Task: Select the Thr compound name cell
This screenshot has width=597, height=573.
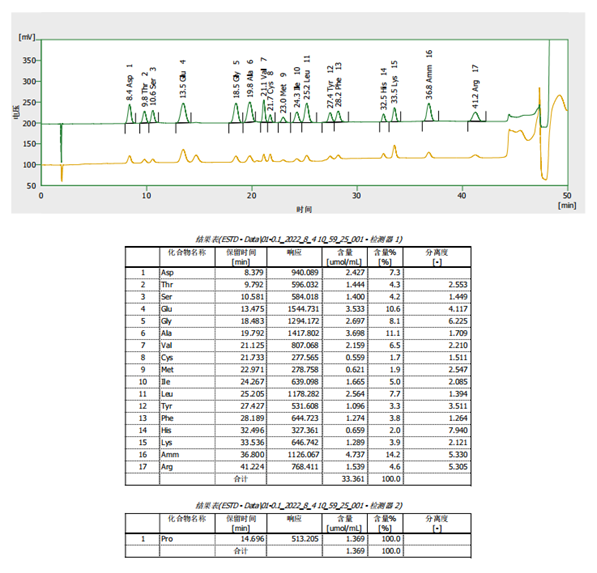Action: [167, 285]
